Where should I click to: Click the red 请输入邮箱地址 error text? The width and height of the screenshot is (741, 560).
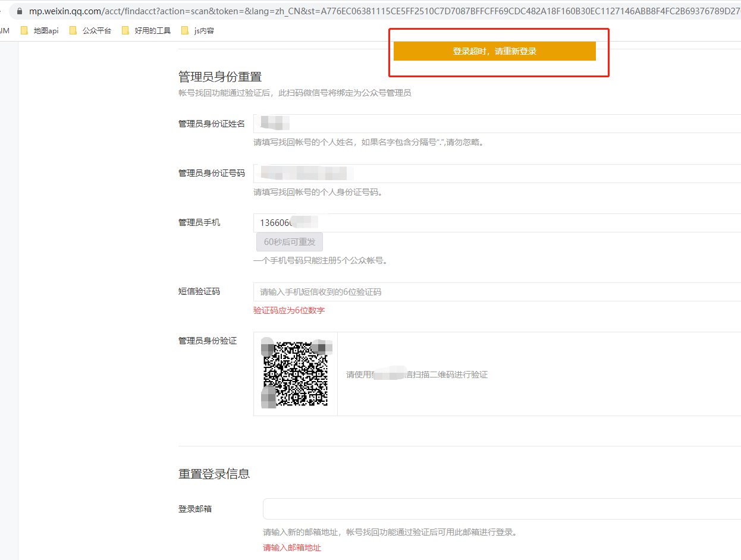coord(292,548)
